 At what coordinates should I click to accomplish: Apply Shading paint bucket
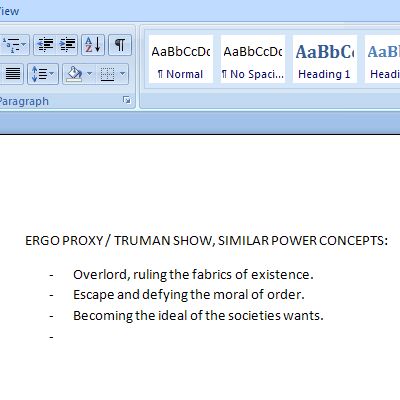tap(74, 74)
